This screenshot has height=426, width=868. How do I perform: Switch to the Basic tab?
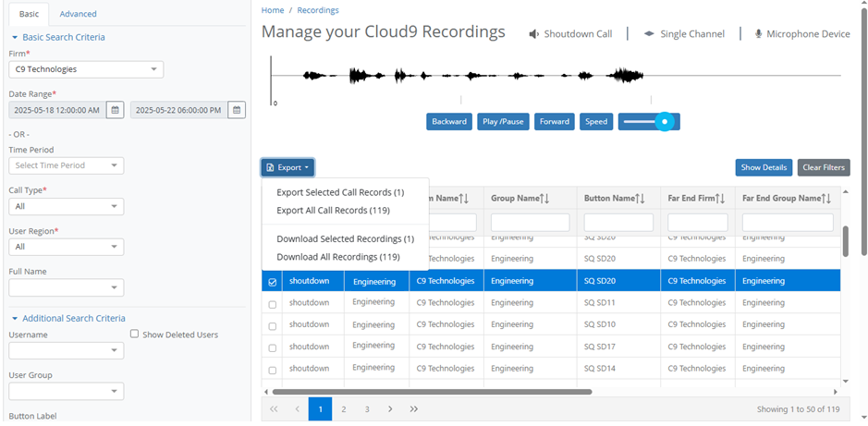pyautogui.click(x=30, y=14)
